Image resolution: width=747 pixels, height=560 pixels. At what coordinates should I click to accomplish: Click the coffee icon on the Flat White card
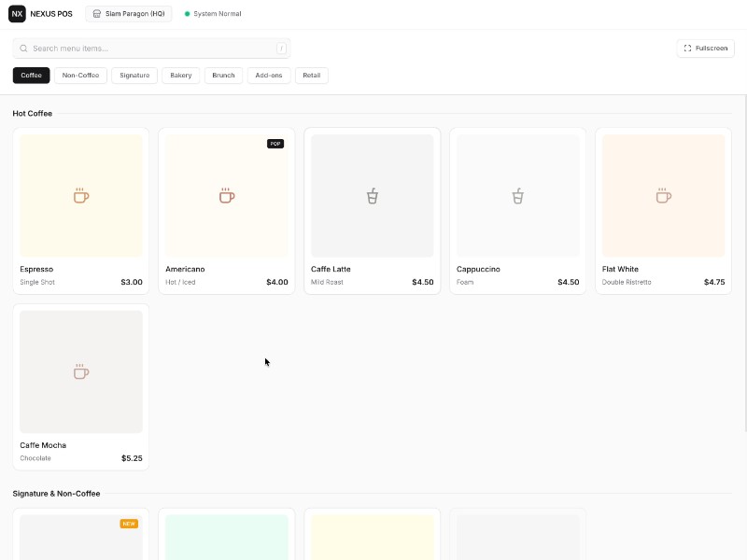(663, 195)
